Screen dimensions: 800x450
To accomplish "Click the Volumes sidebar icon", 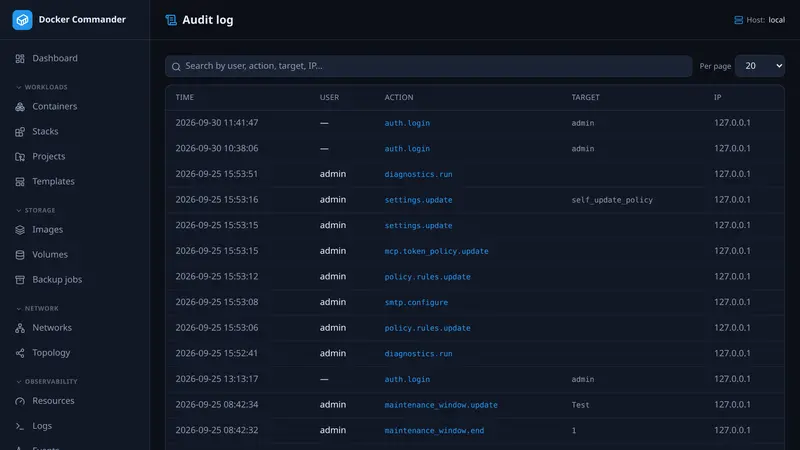I will (x=20, y=255).
